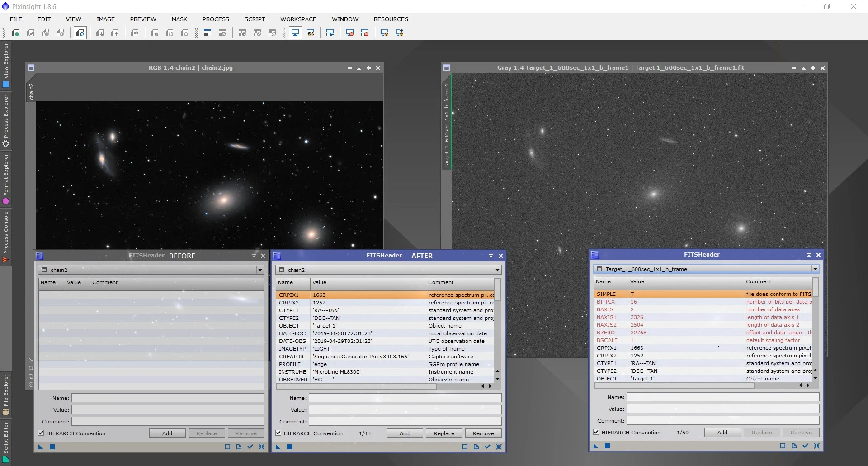Click the Close All Windows toolbar icon
This screenshot has height=466, width=868.
[x=364, y=33]
